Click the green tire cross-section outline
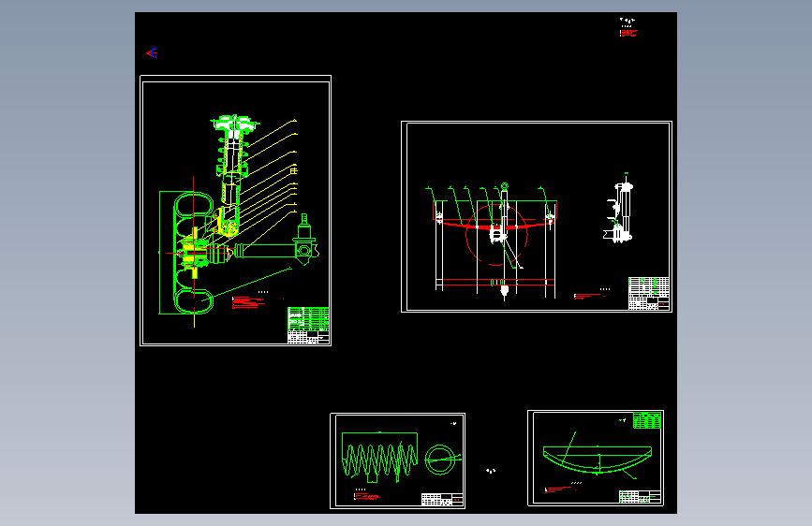This screenshot has width=812, height=526. point(194,253)
